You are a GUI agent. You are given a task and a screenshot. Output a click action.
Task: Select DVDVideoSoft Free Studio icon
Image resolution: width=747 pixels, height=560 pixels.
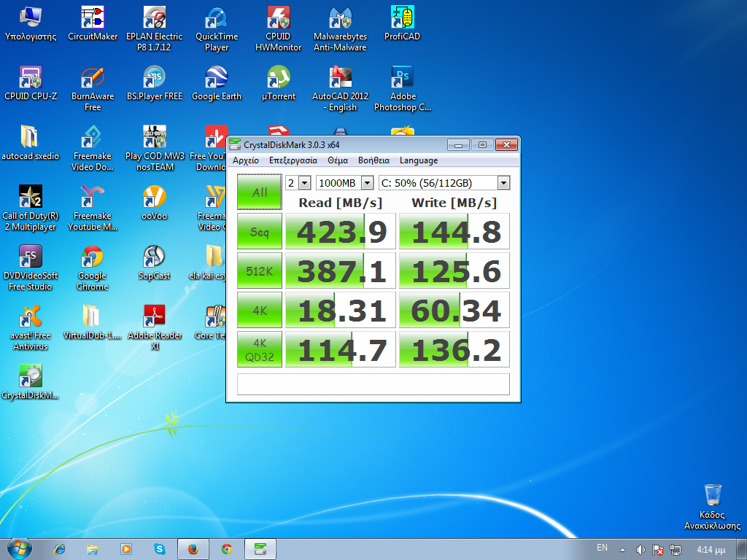pos(31,268)
